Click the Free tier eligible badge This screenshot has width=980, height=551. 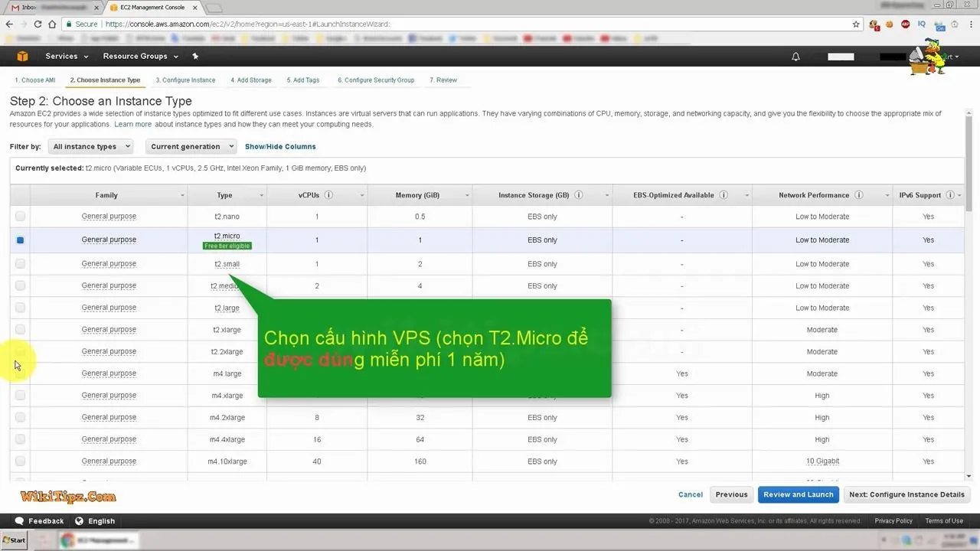[227, 246]
